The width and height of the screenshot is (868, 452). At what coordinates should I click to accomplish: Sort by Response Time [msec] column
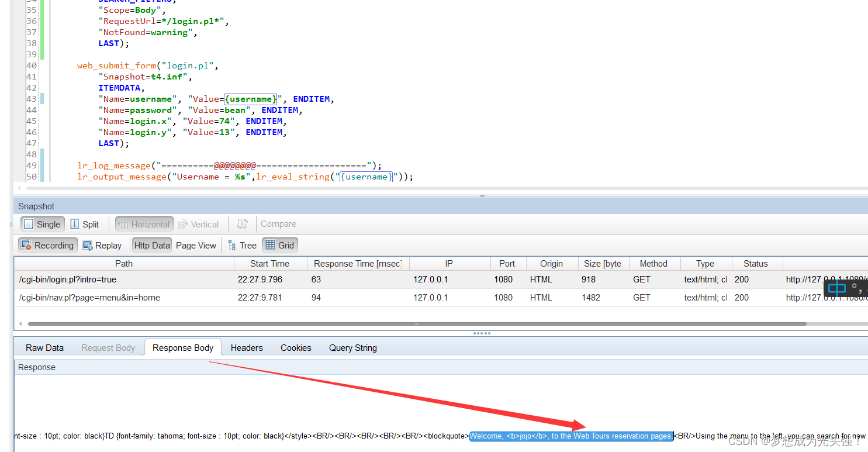(358, 264)
